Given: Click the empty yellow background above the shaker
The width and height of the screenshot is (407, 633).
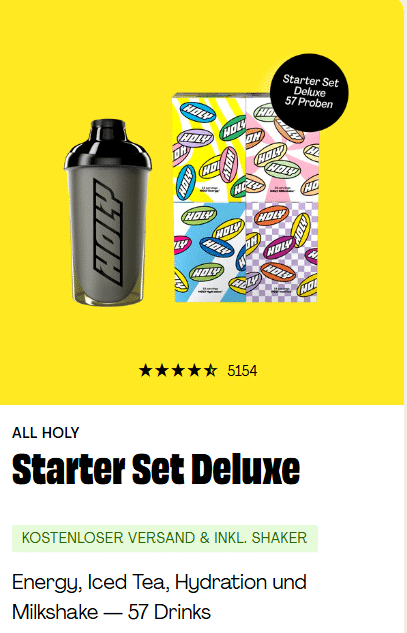Looking at the screenshot, I should tap(108, 61).
